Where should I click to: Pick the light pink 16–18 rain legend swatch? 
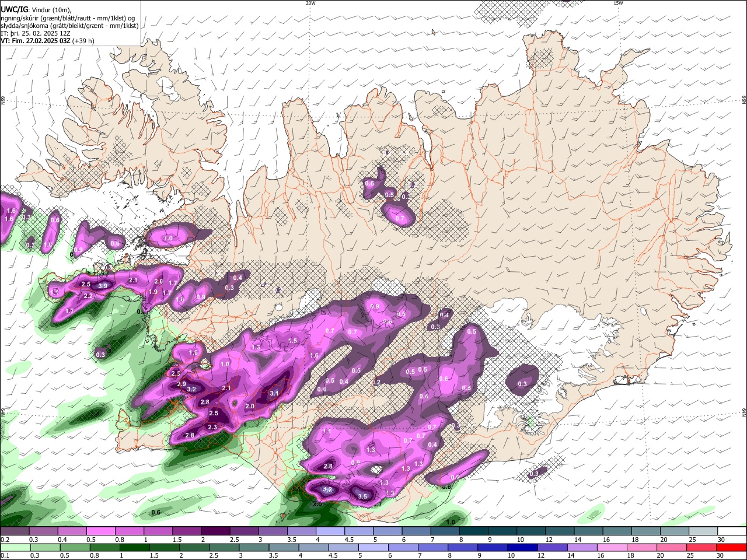pos(612,547)
